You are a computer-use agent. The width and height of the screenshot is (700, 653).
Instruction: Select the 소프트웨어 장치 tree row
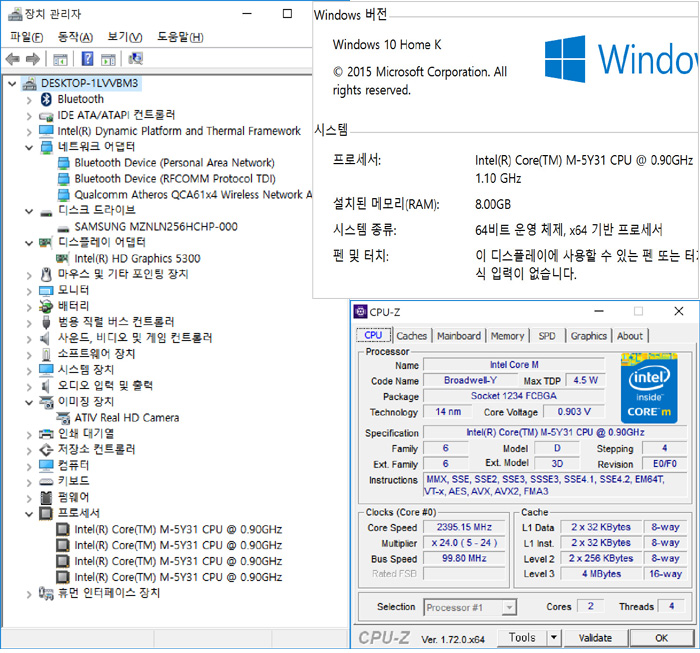coord(96,354)
